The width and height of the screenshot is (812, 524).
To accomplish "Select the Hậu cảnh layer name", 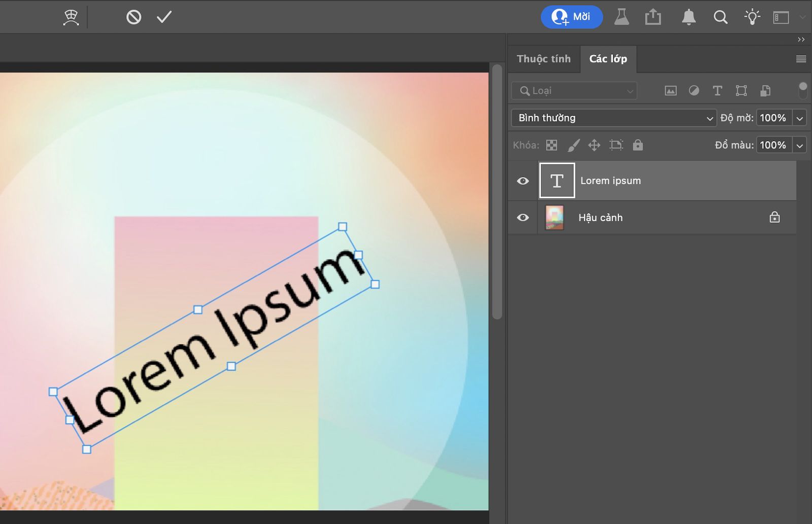I will pos(600,218).
